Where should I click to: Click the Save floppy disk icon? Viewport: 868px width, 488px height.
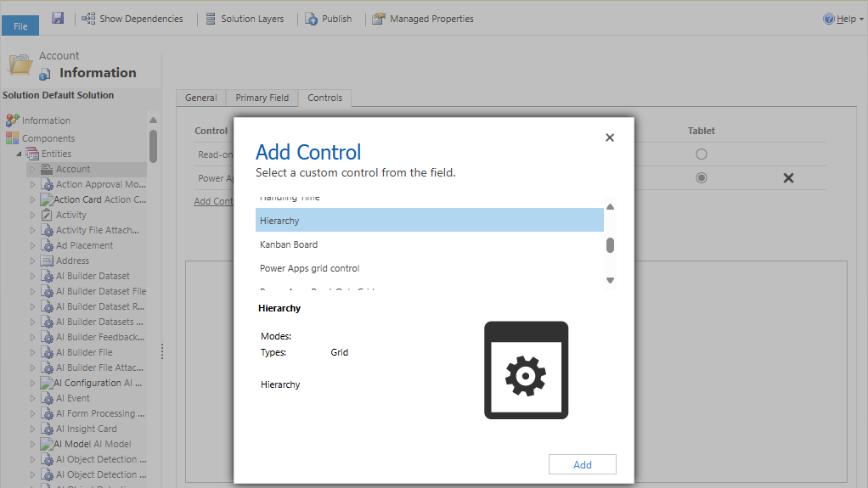coord(58,18)
